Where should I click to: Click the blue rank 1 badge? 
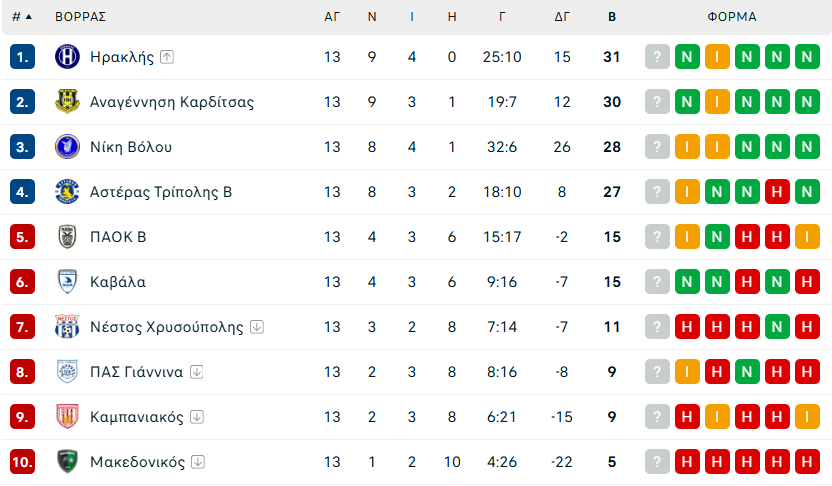[23, 57]
